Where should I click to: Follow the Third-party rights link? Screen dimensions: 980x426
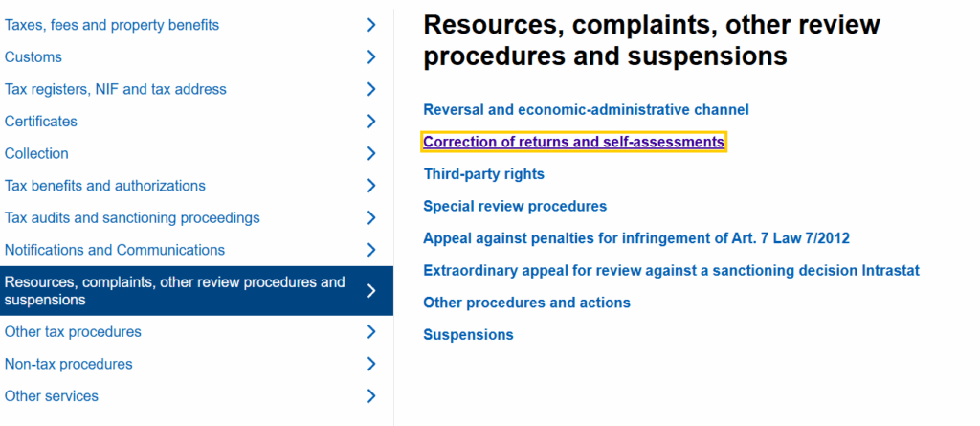click(x=483, y=174)
